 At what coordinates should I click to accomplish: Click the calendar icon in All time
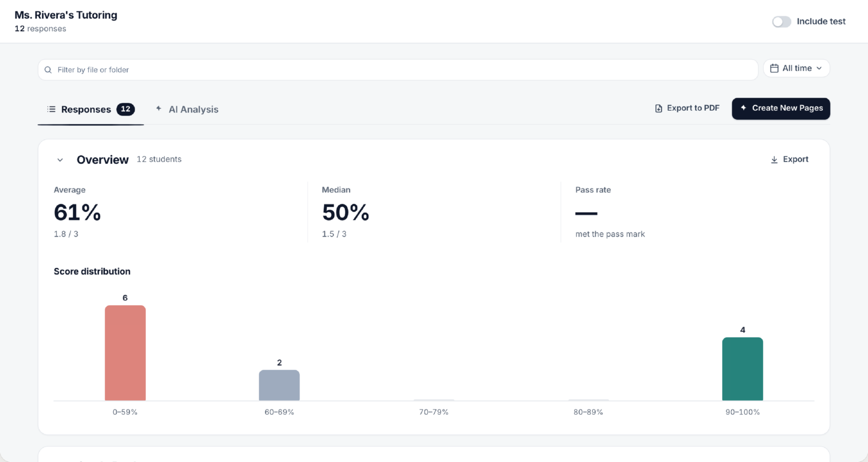(774, 68)
